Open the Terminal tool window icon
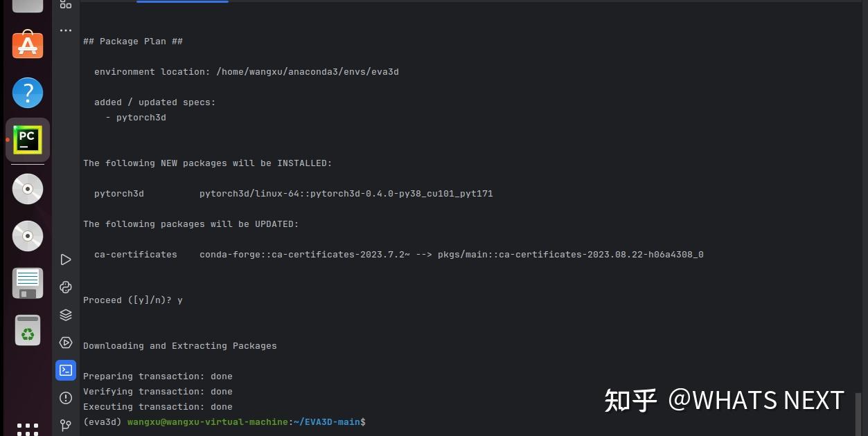The image size is (868, 436). pos(66,370)
